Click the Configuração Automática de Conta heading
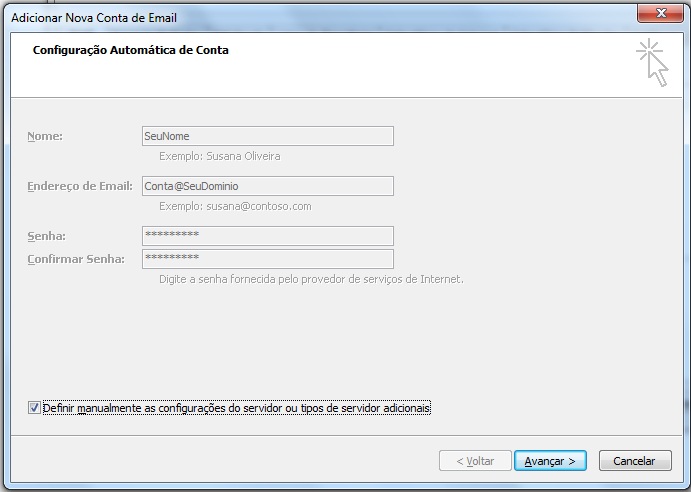The width and height of the screenshot is (691, 492). point(130,50)
